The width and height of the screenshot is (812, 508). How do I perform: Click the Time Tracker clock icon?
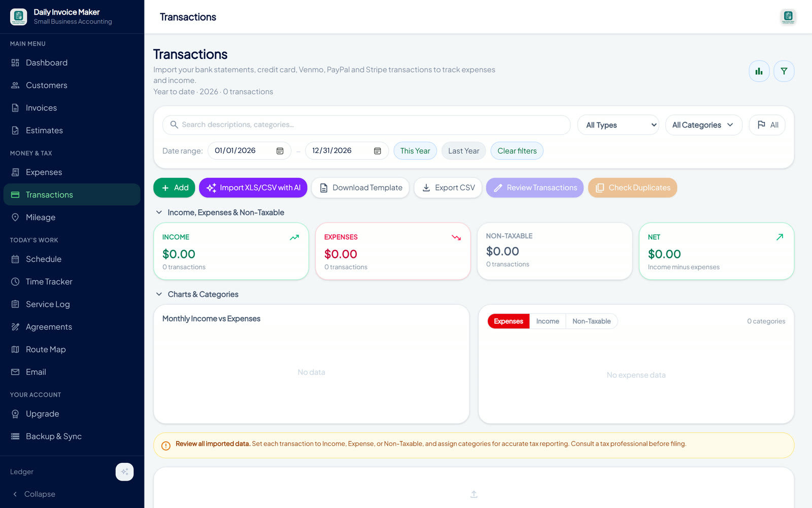[x=15, y=281]
